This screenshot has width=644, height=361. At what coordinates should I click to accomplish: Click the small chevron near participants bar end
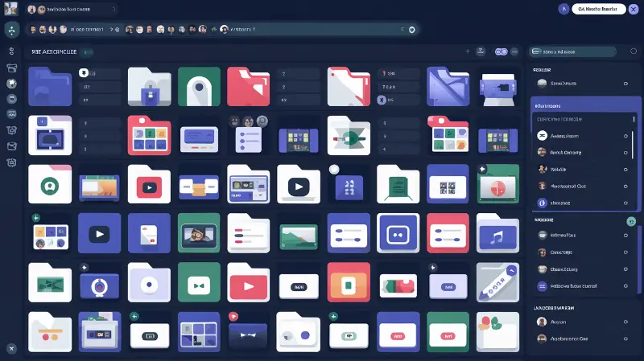pos(402,29)
